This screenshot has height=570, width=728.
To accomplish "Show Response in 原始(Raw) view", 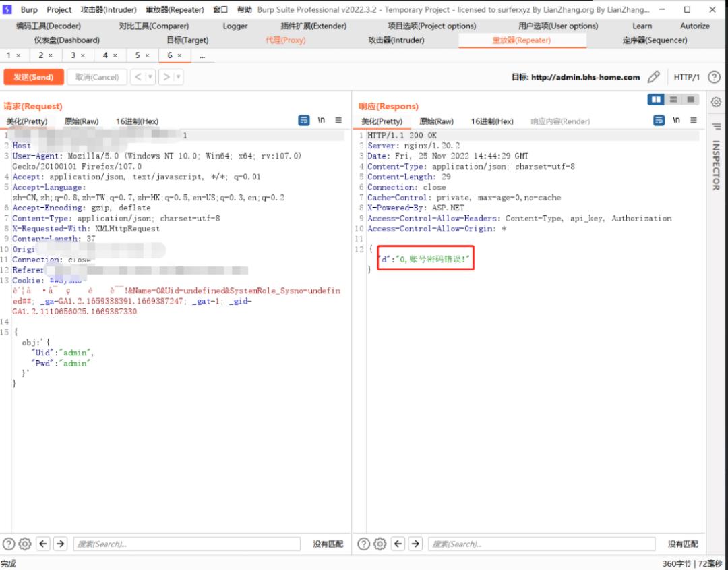I will pyautogui.click(x=436, y=121).
